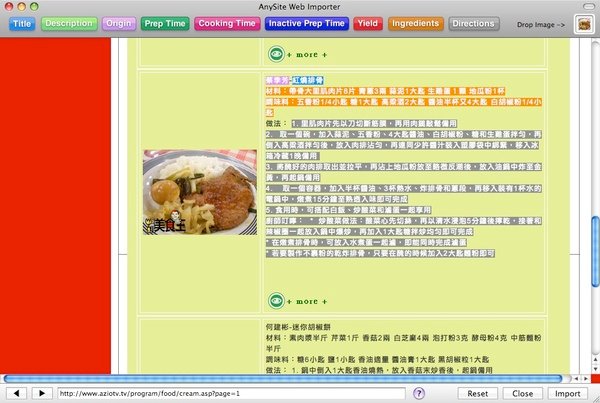The image size is (600, 403).
Task: Click the lower eye icon beside more
Action: tap(276, 301)
